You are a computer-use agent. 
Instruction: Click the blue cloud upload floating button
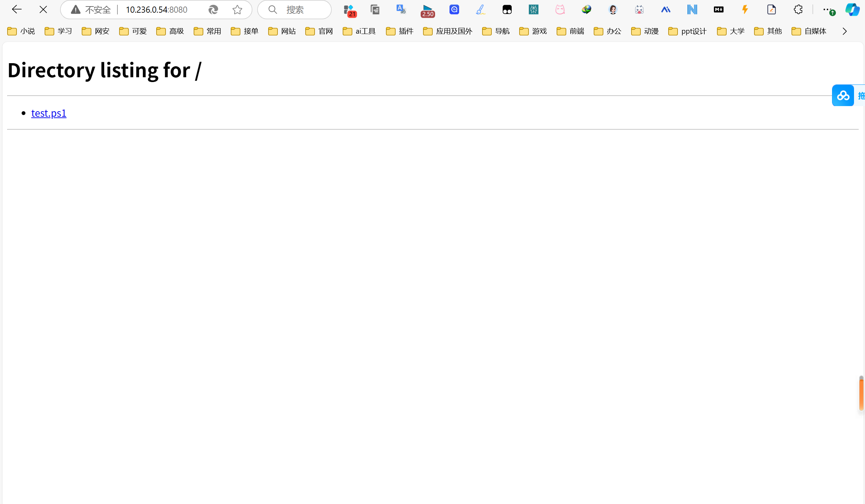click(x=843, y=95)
